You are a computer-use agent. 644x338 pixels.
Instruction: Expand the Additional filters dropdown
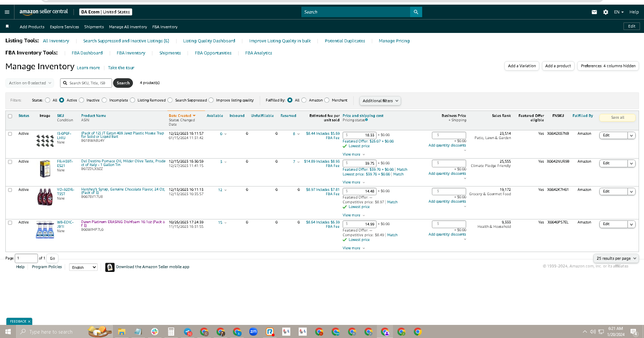point(380,101)
